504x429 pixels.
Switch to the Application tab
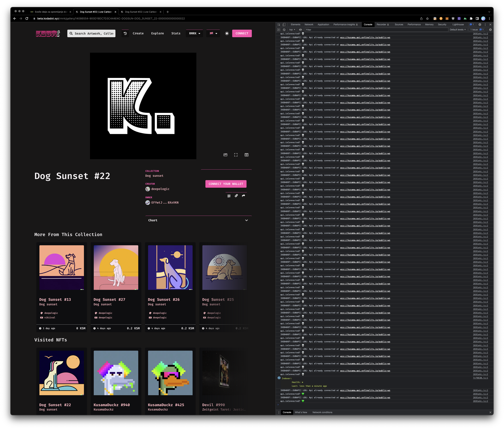tap(323, 25)
